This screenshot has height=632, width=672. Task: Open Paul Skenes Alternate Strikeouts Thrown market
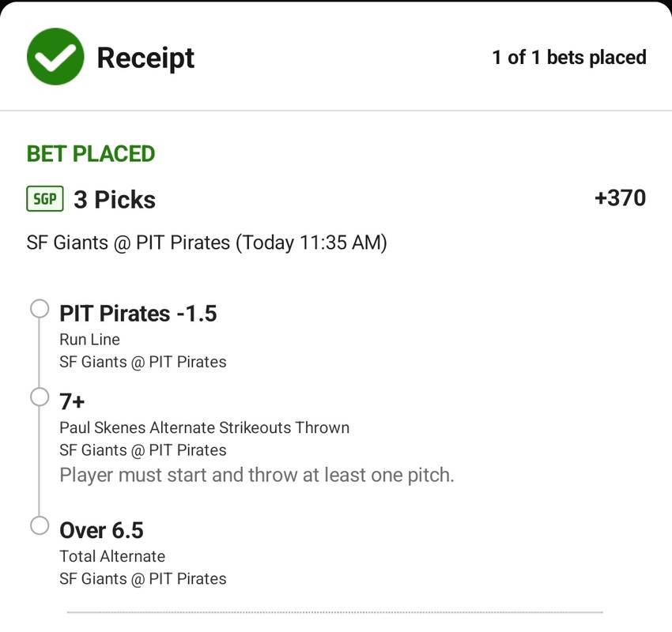point(205,427)
